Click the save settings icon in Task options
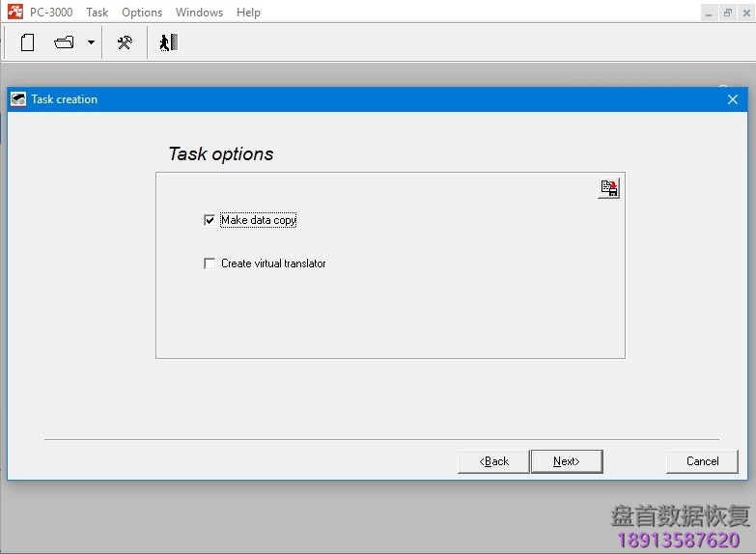Screen dimensions: 756x554 click(609, 188)
